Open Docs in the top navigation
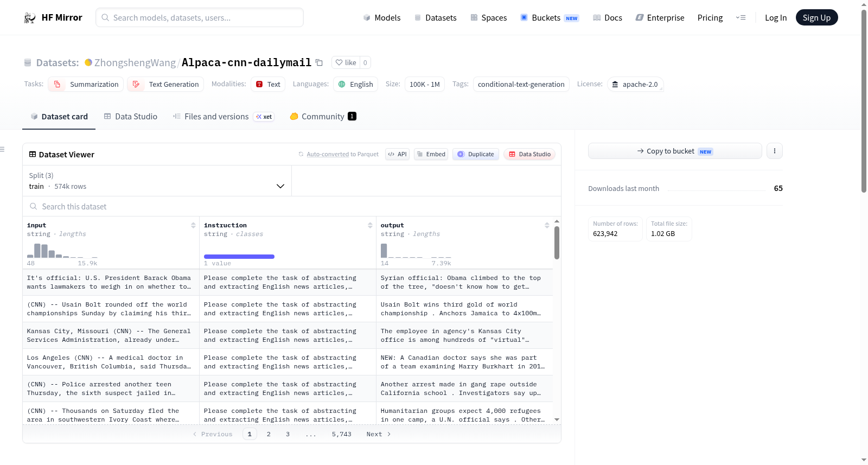868x465 pixels. coord(608,18)
